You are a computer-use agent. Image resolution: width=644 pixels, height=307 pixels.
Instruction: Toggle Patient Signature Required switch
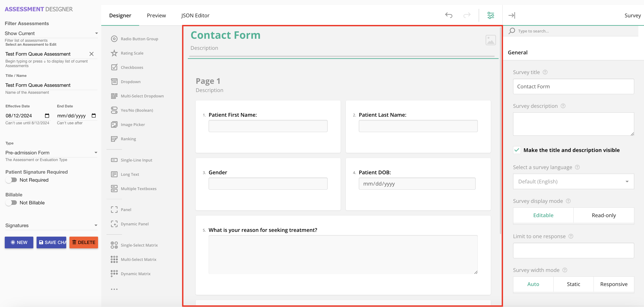pyautogui.click(x=11, y=180)
